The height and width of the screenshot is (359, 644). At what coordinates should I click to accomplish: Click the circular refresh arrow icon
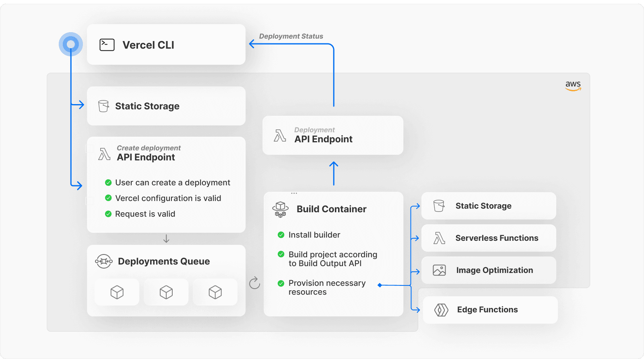click(254, 283)
